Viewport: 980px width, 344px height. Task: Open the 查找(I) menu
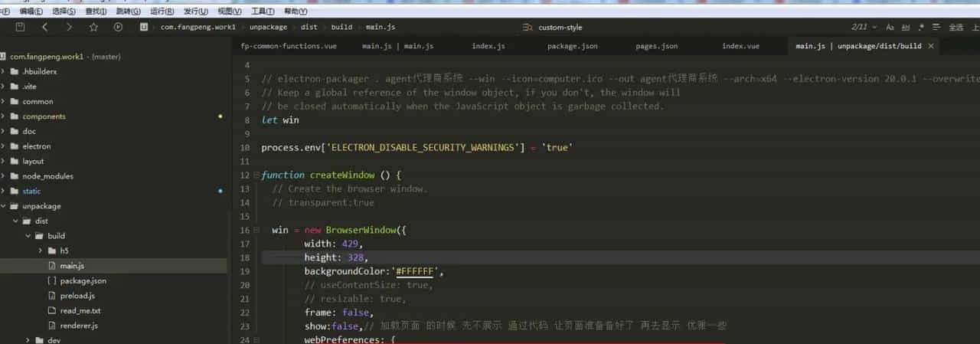pos(96,11)
